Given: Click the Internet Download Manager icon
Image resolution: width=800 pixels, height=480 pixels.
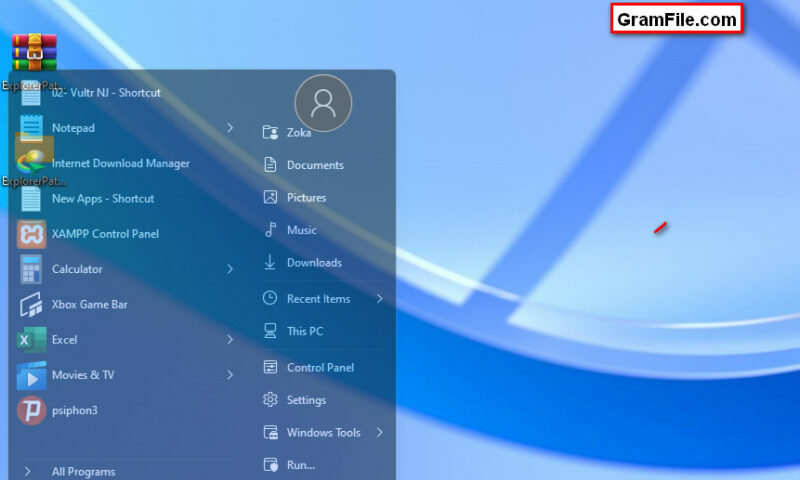Looking at the screenshot, I should 31,163.
